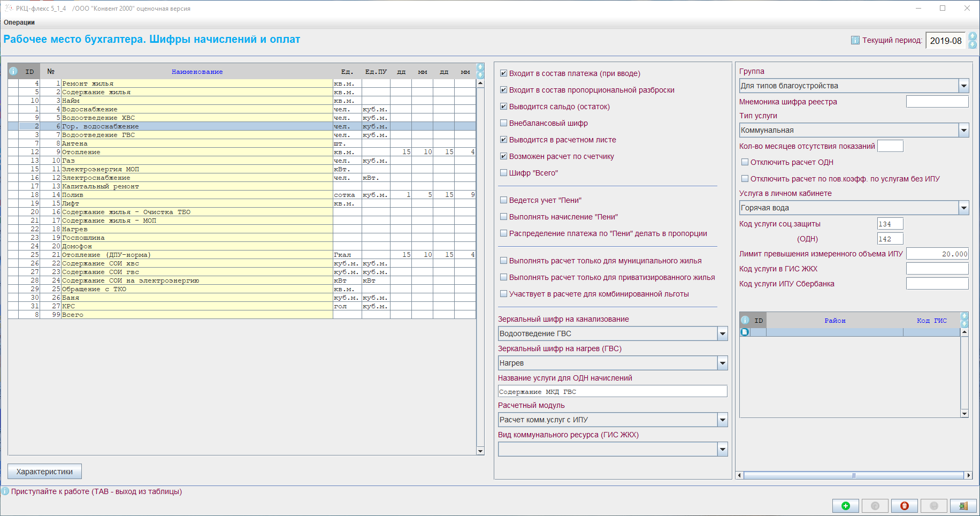Screen dimensions: 980x516
Task: Click info icon beside Текущий период label
Action: point(855,40)
